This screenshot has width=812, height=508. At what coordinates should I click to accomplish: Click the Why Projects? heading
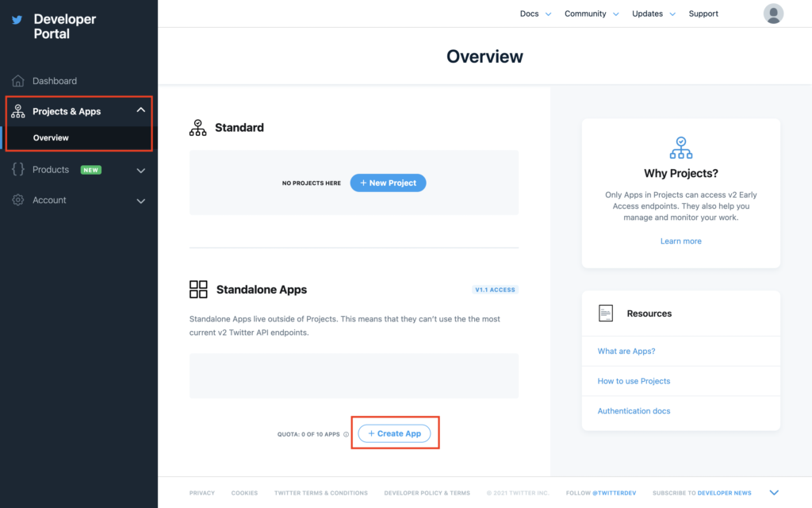coord(681,173)
